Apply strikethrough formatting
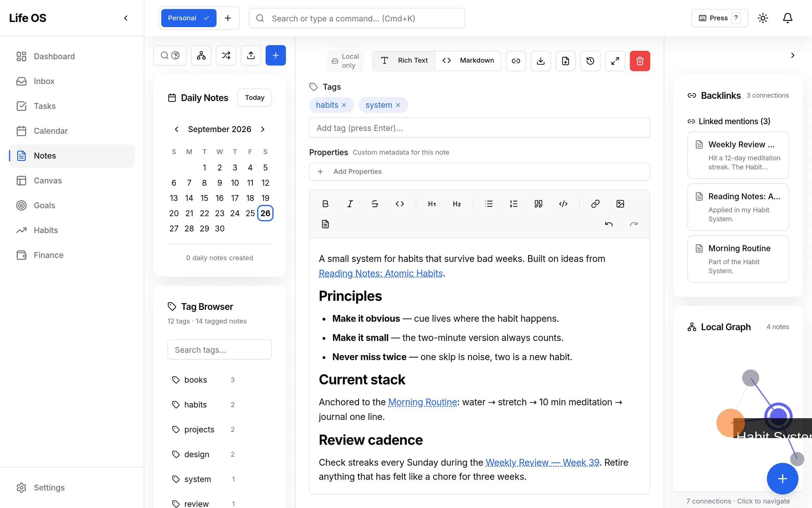The image size is (812, 508). pos(375,204)
